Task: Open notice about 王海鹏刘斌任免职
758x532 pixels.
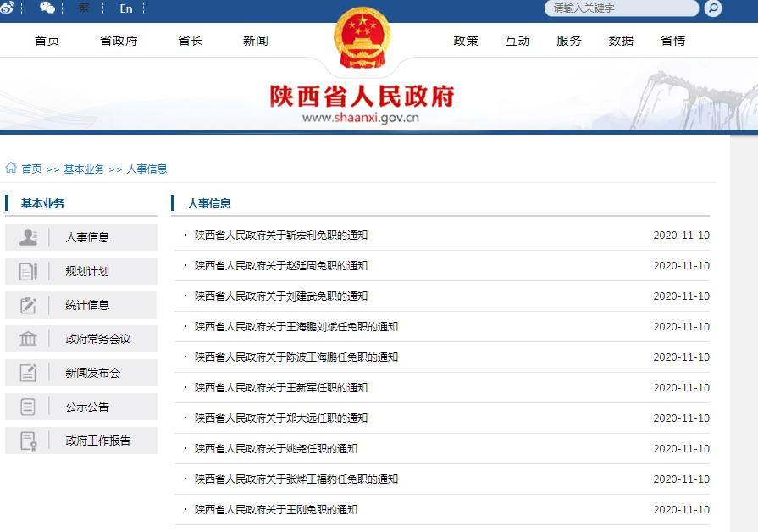Action: [x=296, y=326]
